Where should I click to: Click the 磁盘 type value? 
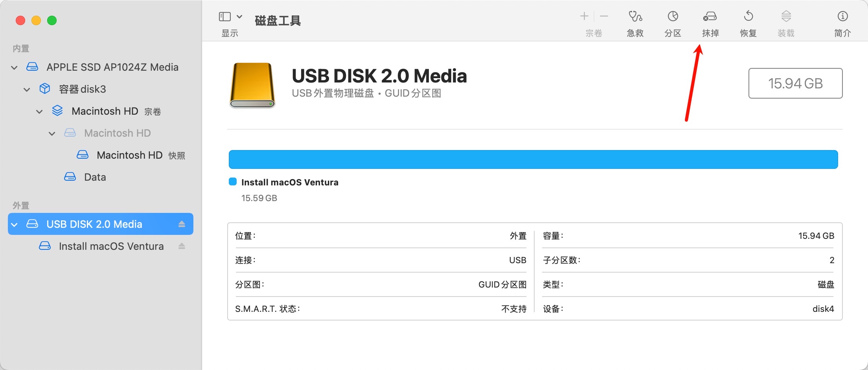[x=826, y=284]
